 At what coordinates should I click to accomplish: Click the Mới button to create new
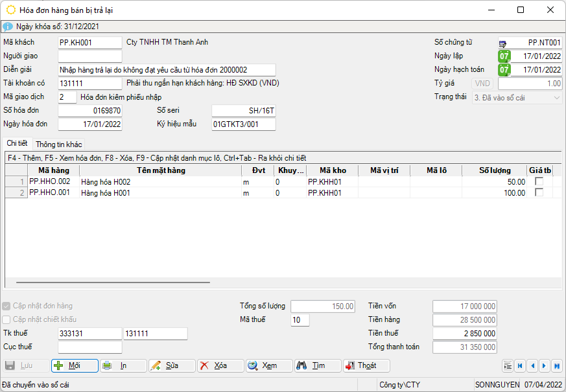tap(75, 366)
